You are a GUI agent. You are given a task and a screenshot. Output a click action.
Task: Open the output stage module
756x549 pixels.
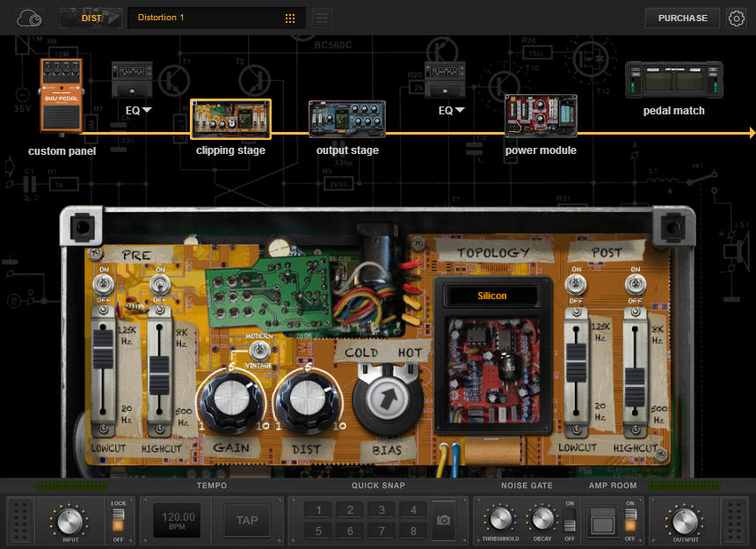click(x=347, y=119)
